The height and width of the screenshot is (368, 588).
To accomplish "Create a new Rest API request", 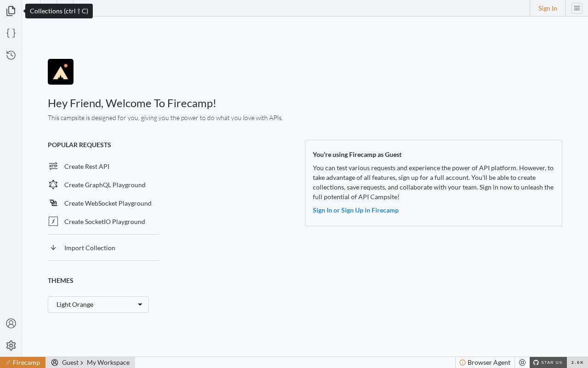I will (87, 167).
